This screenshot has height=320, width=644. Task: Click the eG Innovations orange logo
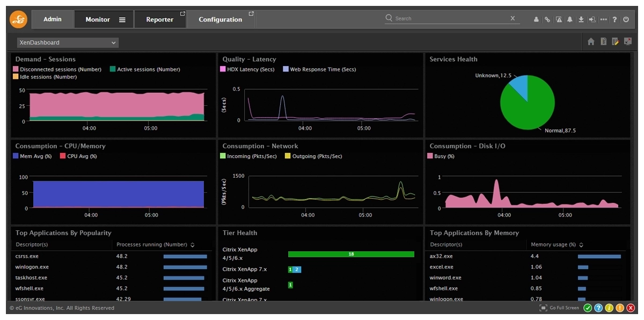point(18,19)
